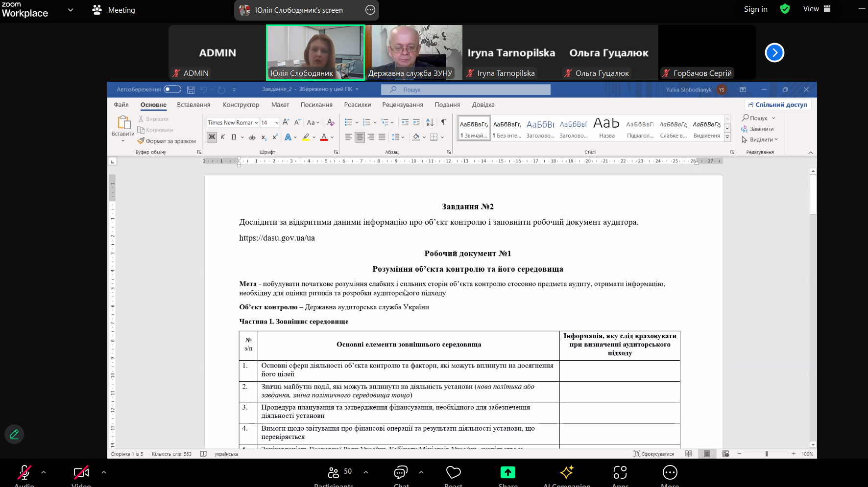Image resolution: width=868 pixels, height=487 pixels.
Task: Click the sort icon in paragraph group
Action: [430, 122]
